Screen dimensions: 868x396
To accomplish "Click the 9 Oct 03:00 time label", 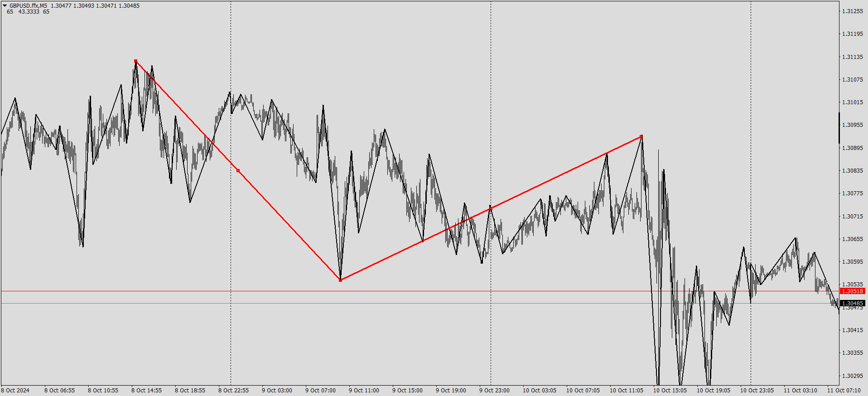I will click(277, 390).
